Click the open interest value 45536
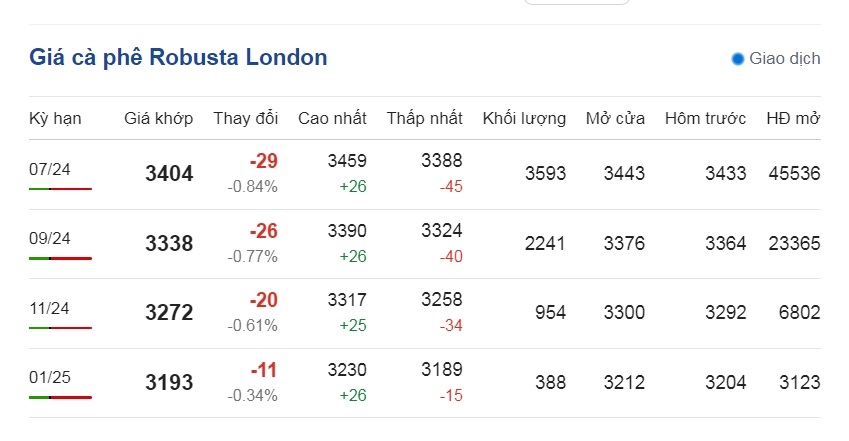 point(794,173)
